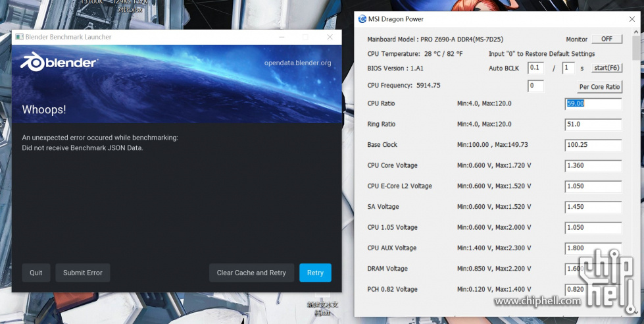
Task: Click the maximize button of Blender Launcher
Action: [306, 37]
